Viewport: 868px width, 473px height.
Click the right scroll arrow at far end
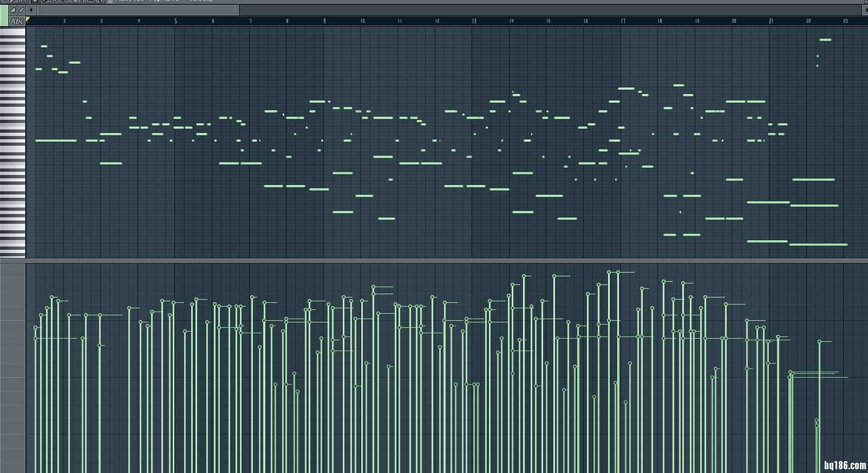point(864,10)
